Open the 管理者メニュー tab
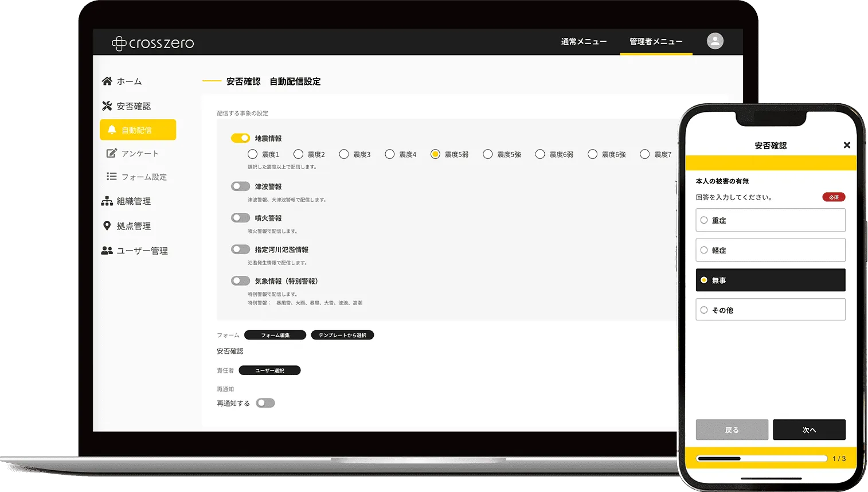The height and width of the screenshot is (492, 868). 655,41
